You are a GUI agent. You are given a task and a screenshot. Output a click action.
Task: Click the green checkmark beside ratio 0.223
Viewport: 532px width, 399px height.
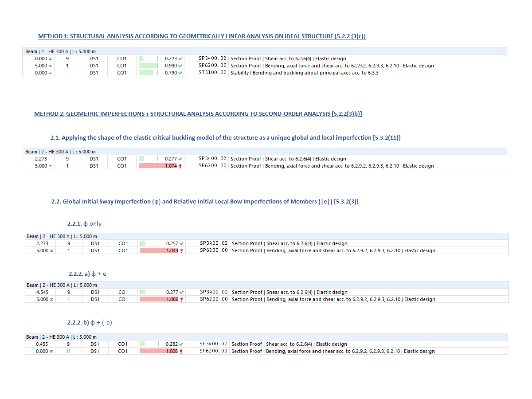point(179,59)
